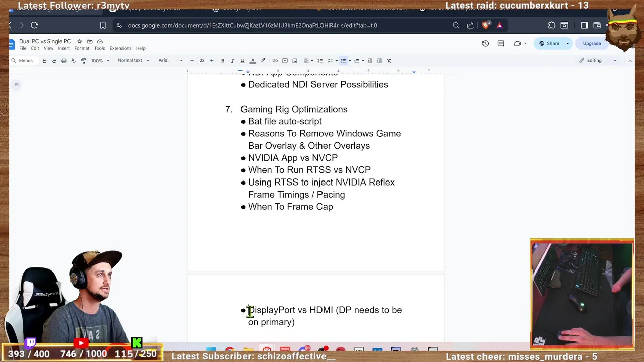Open the Format menu

[82, 48]
